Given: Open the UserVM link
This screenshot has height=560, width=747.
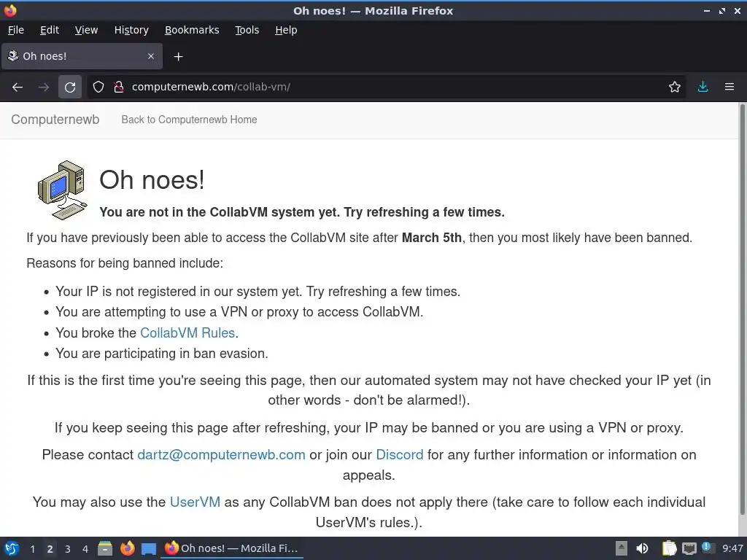Looking at the screenshot, I should click(195, 502).
